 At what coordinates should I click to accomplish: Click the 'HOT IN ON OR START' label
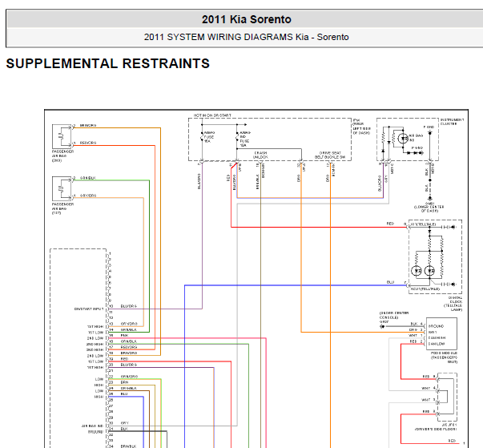pyautogui.click(x=212, y=115)
